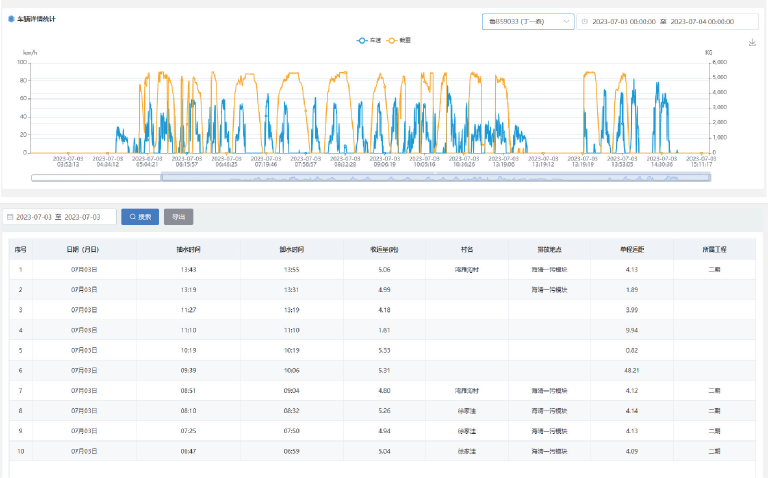Select the tonnage value 5.31
Viewport: 768px width, 478px height.
384,370
